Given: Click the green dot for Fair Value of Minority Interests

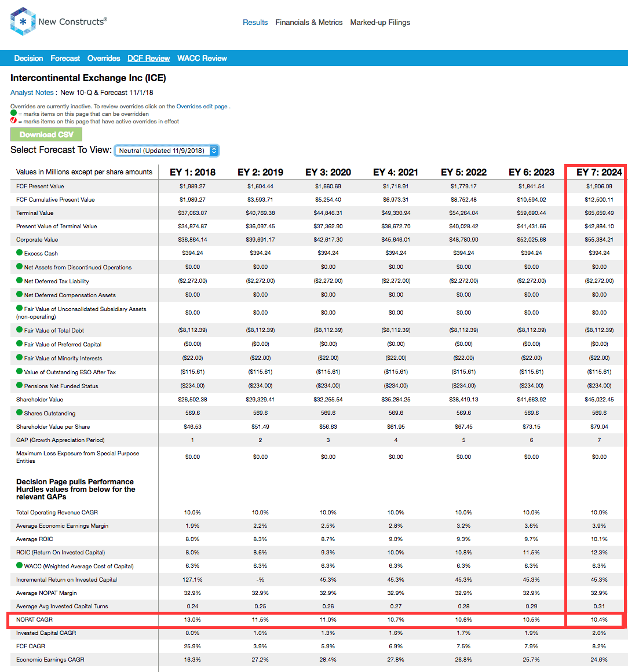Looking at the screenshot, I should click(19, 357).
